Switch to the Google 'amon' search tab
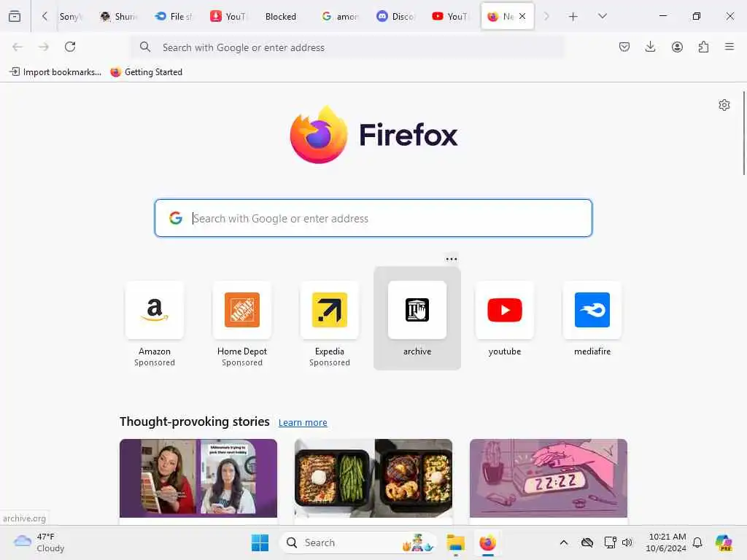The height and width of the screenshot is (560, 747). 340,17
